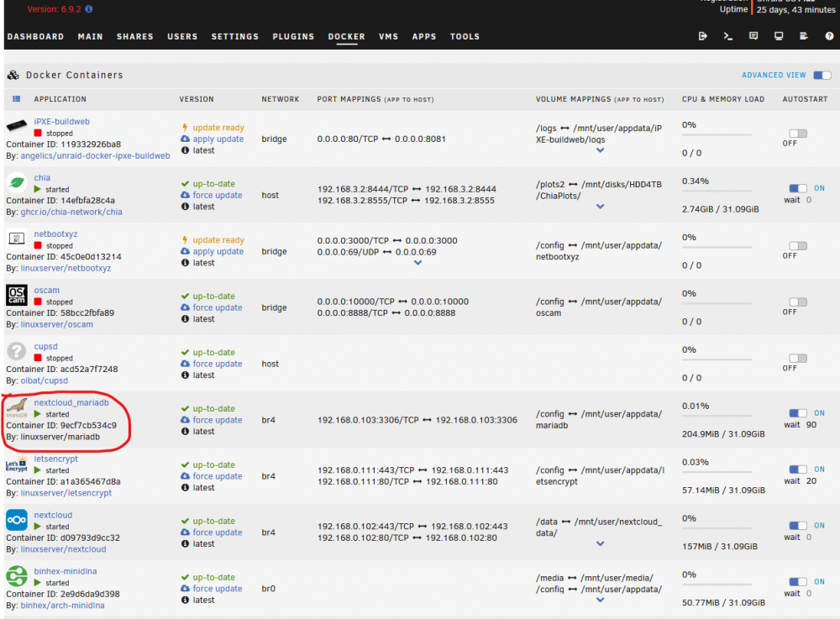
Task: Switch to the Plugins tab
Action: pyautogui.click(x=293, y=36)
